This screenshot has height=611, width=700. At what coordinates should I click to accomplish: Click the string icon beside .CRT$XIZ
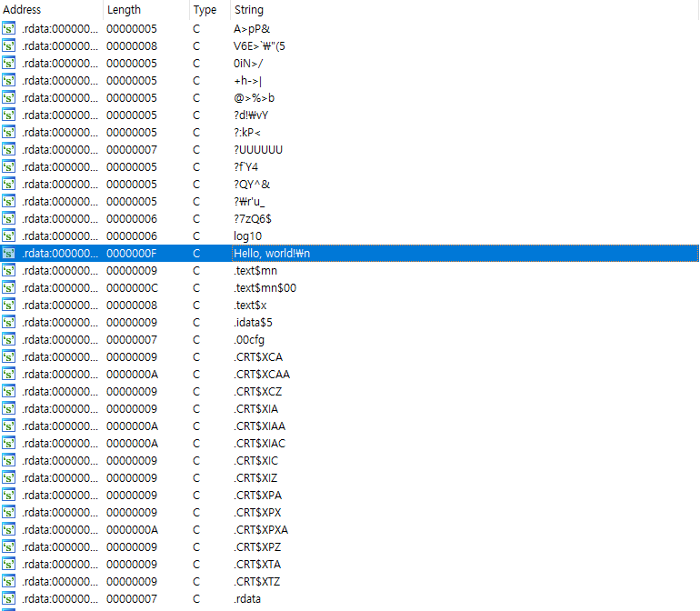click(x=8, y=478)
